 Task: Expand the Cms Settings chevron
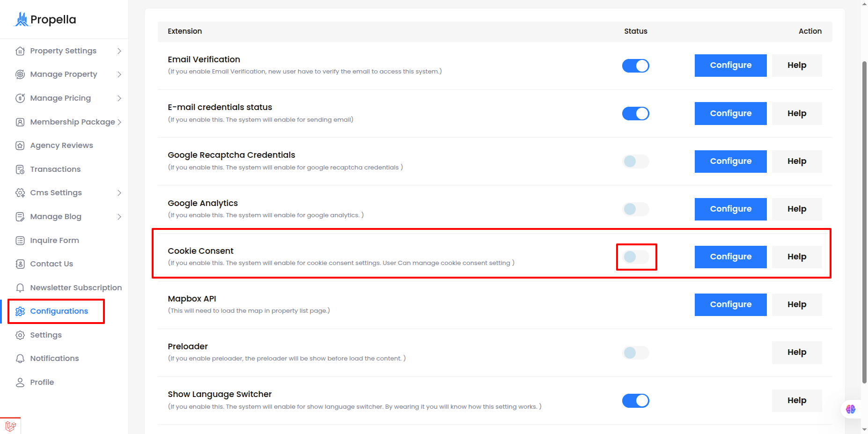click(119, 192)
